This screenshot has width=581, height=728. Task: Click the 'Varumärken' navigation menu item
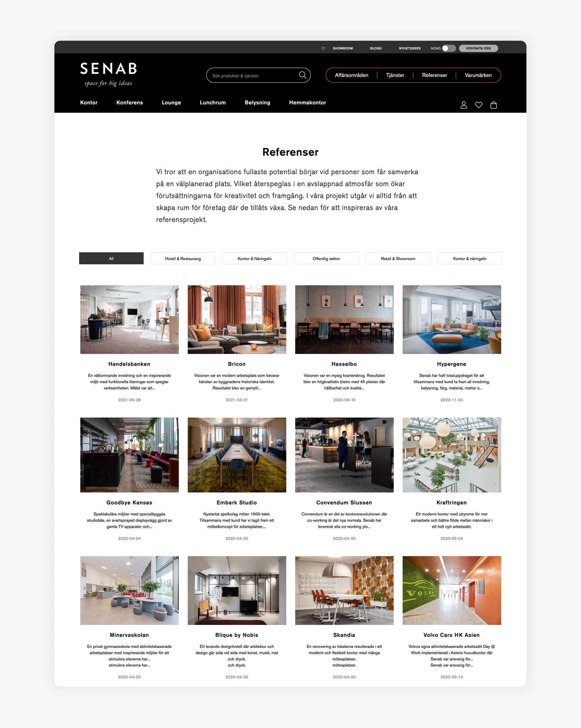[478, 74]
